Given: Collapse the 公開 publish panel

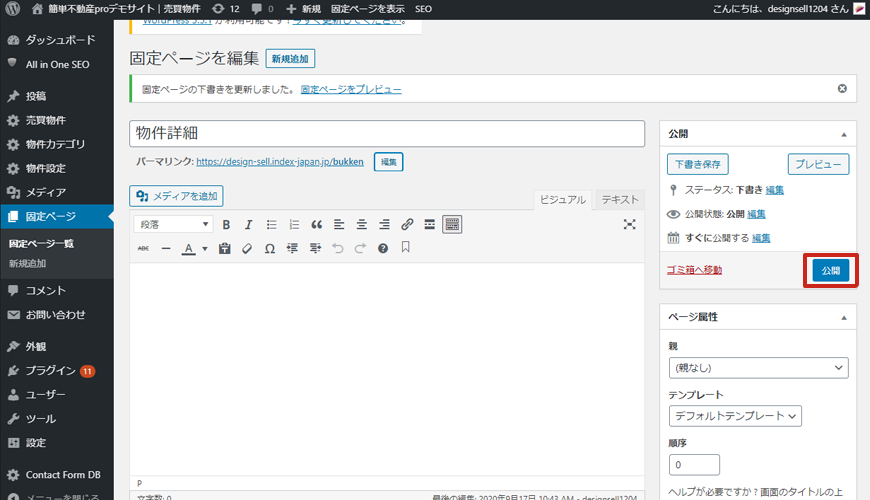Looking at the screenshot, I should (x=842, y=134).
